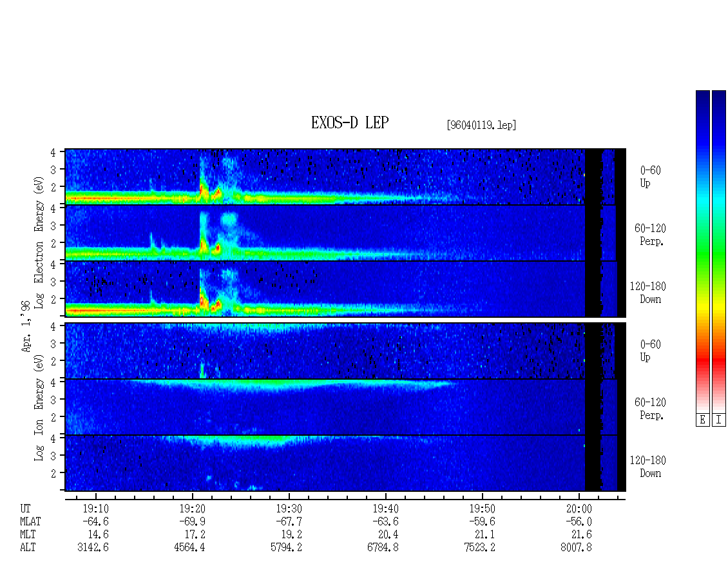
Task: Click the MLAT value -69.9
Action: [192, 521]
